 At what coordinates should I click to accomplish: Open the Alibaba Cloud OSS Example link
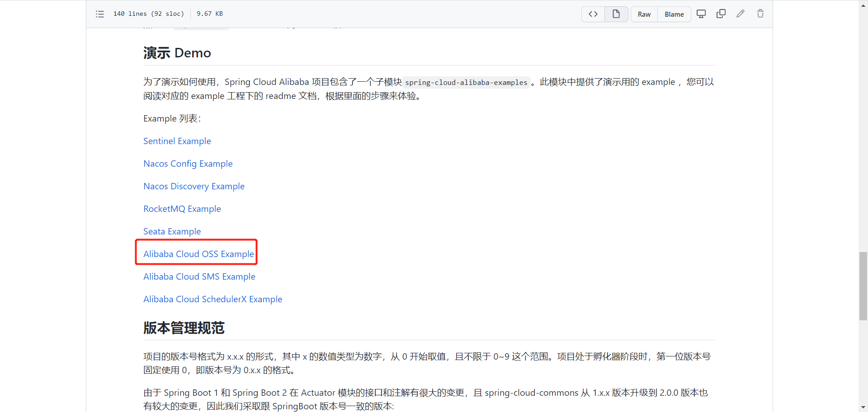click(x=198, y=254)
